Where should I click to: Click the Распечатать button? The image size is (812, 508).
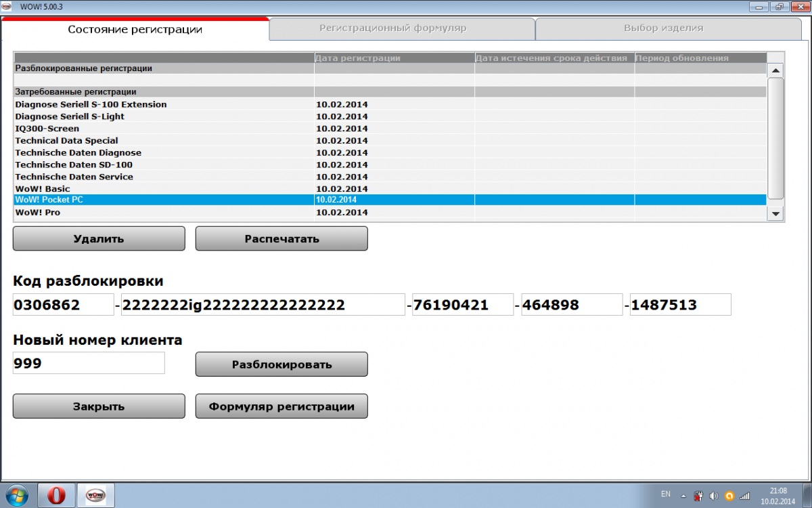point(281,238)
